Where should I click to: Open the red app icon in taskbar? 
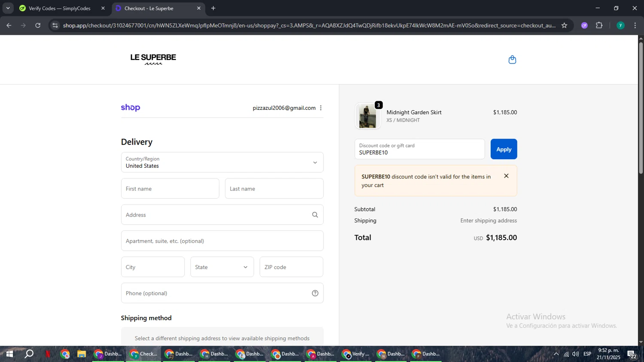(48, 354)
